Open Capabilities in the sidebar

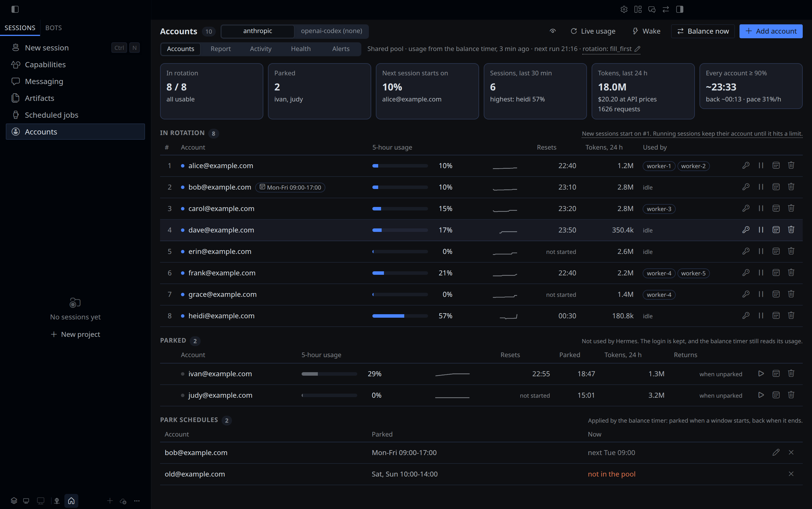[x=75, y=65]
